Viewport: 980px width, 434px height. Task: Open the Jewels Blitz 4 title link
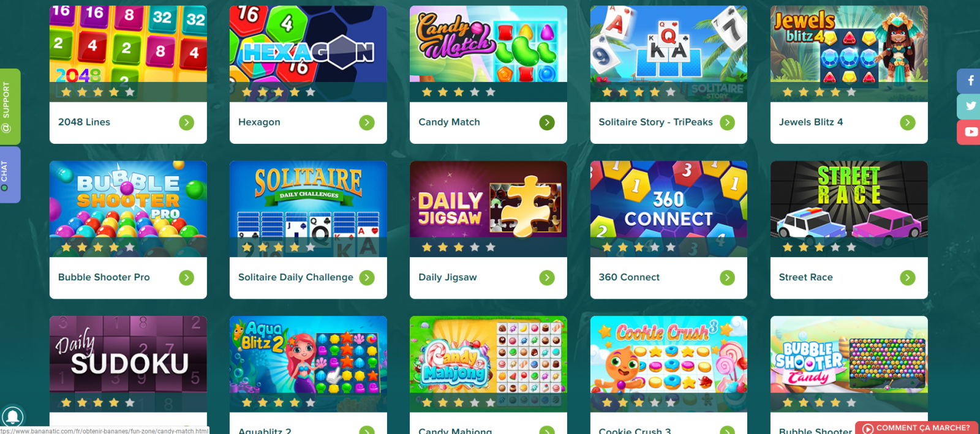click(x=810, y=122)
